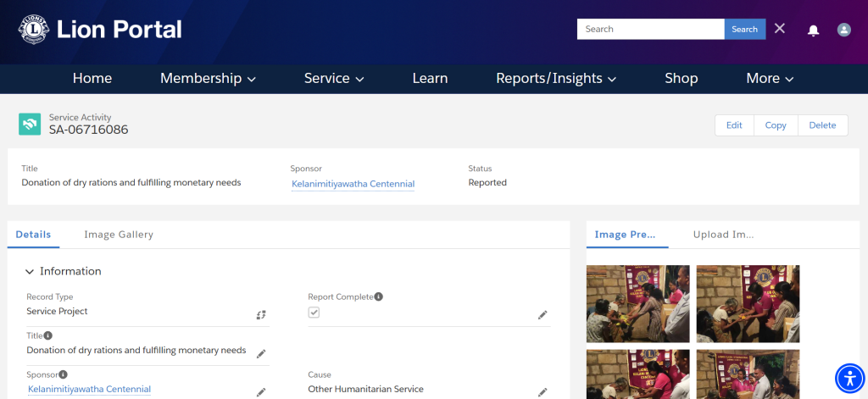Go to Home in navigation bar
This screenshot has width=868, height=399.
pos(92,79)
